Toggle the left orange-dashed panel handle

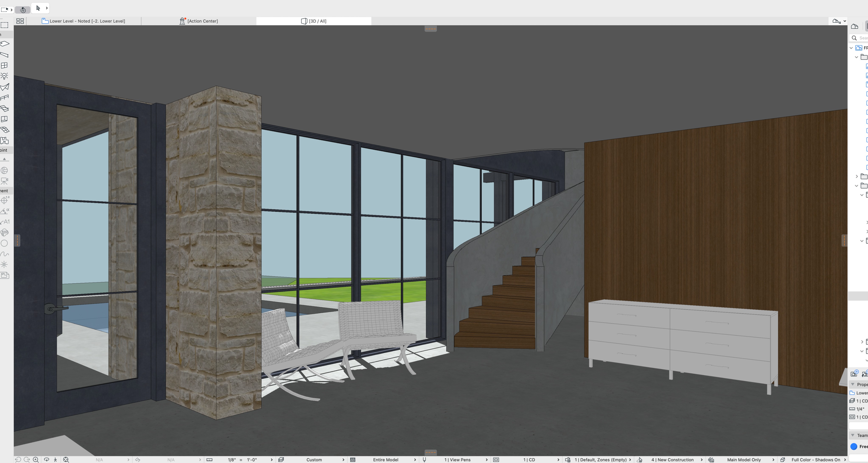pyautogui.click(x=18, y=240)
